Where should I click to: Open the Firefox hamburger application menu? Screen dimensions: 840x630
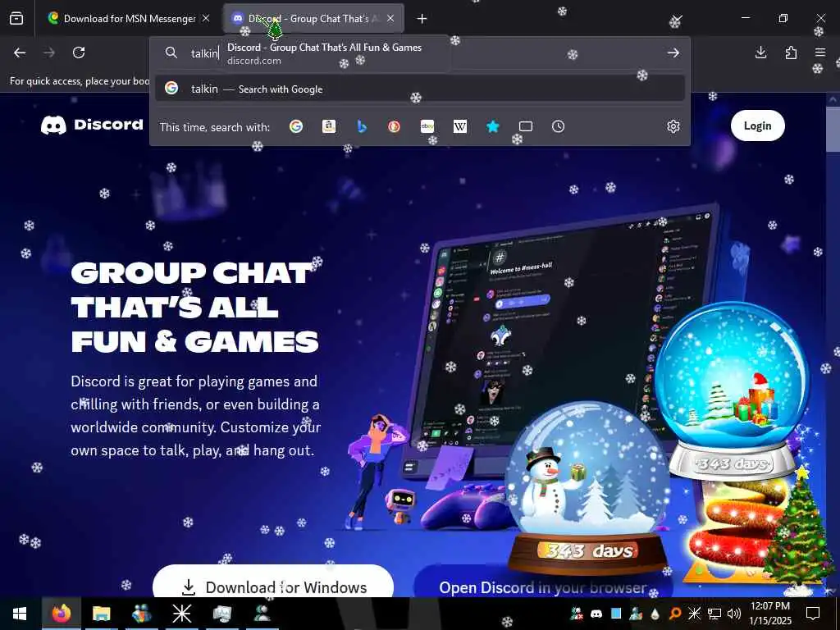coord(820,52)
